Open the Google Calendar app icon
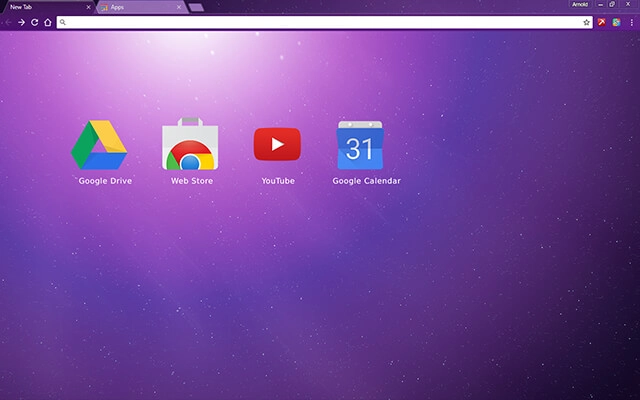The width and height of the screenshot is (640, 400). tap(360, 145)
